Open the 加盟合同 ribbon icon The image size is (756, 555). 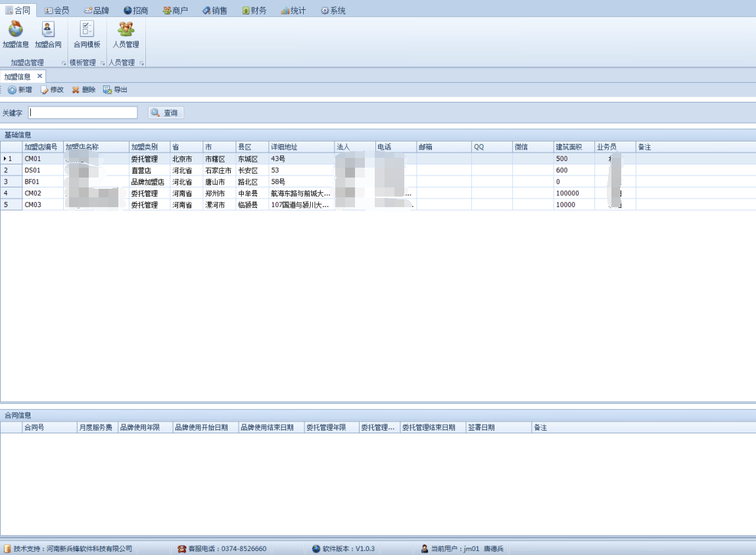pyautogui.click(x=48, y=30)
